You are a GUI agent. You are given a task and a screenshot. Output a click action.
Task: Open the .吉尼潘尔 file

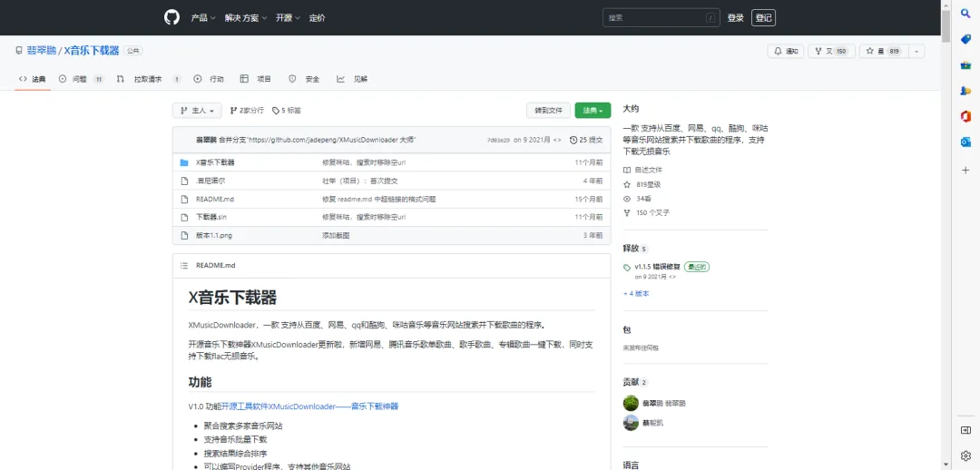[x=211, y=181]
